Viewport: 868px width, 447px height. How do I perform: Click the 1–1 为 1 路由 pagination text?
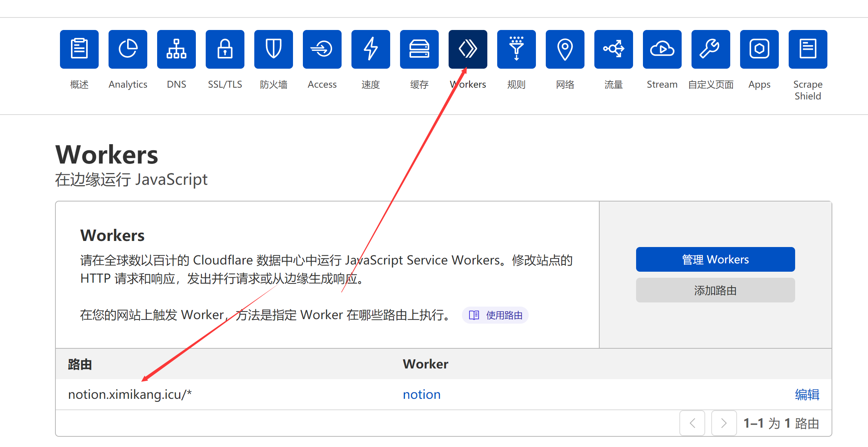[x=781, y=423]
